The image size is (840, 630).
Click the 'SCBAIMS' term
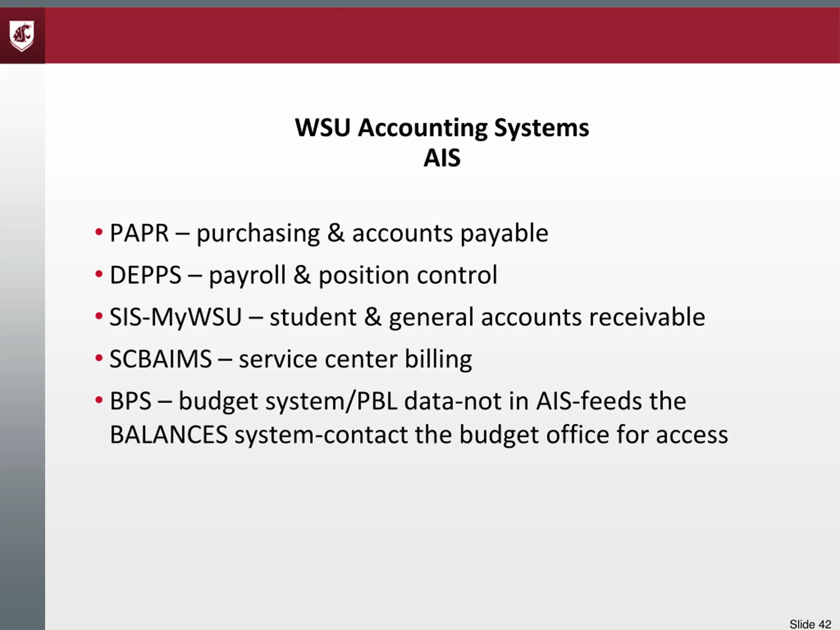click(160, 359)
